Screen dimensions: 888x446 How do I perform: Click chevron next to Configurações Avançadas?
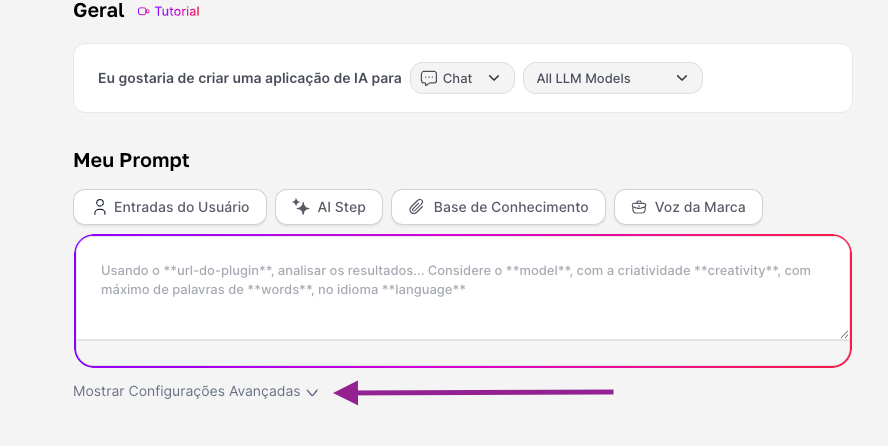312,392
